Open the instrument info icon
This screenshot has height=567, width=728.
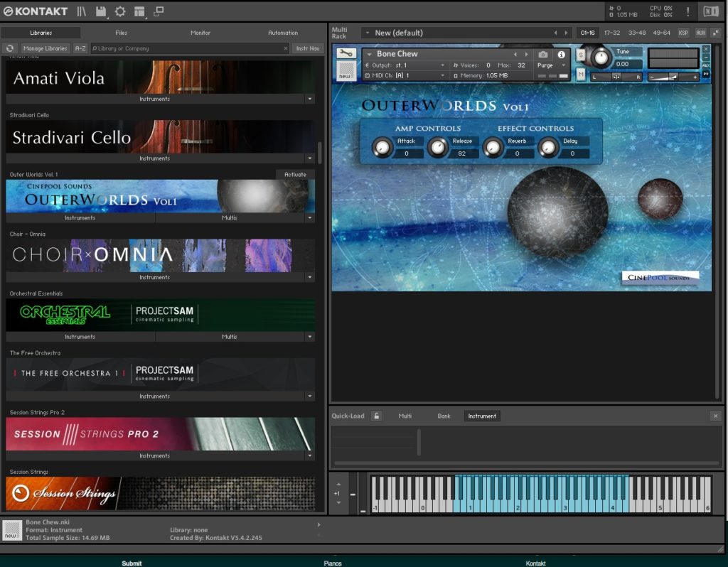point(561,55)
